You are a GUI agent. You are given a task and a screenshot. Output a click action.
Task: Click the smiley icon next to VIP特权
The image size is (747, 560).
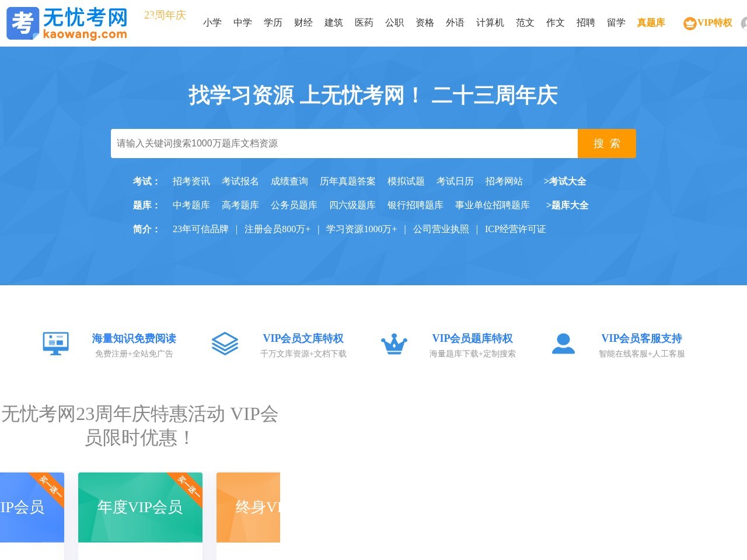(x=689, y=24)
